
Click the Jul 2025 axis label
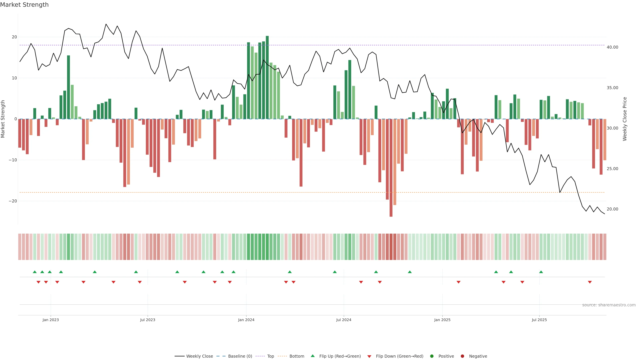click(539, 320)
